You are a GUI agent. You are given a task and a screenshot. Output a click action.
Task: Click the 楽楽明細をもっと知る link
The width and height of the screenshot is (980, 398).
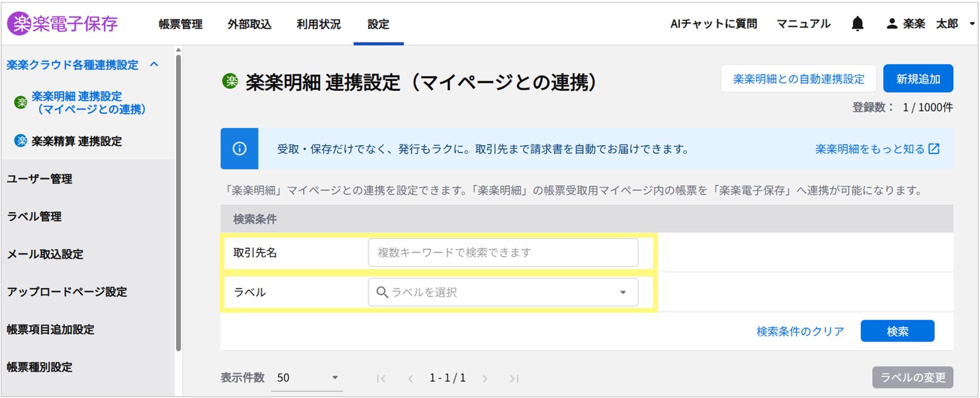pos(870,149)
